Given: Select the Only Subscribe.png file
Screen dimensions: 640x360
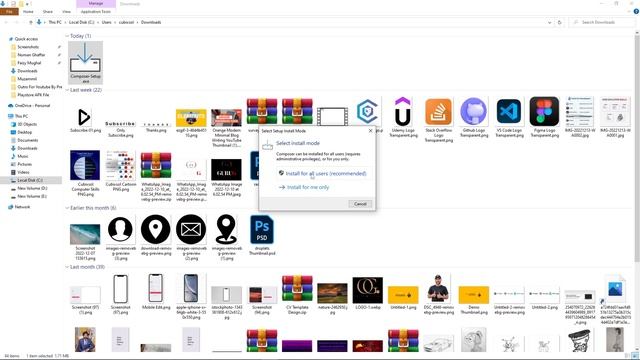Looking at the screenshot, I should point(120,129).
